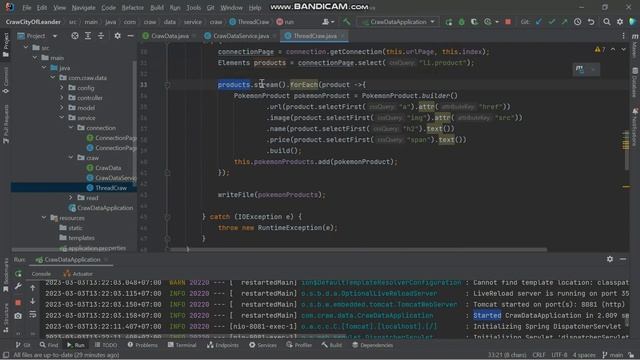
Task: Expand the config package
Action: click(62, 88)
